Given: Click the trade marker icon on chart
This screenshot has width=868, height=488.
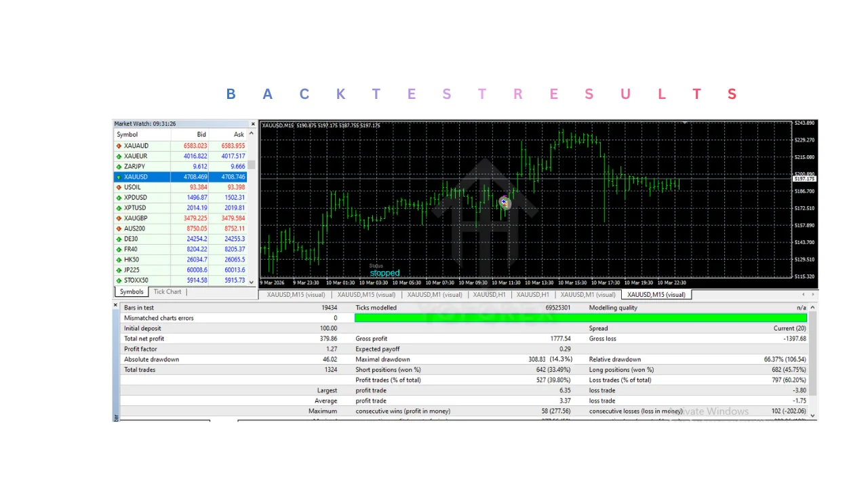Looking at the screenshot, I should tap(504, 202).
